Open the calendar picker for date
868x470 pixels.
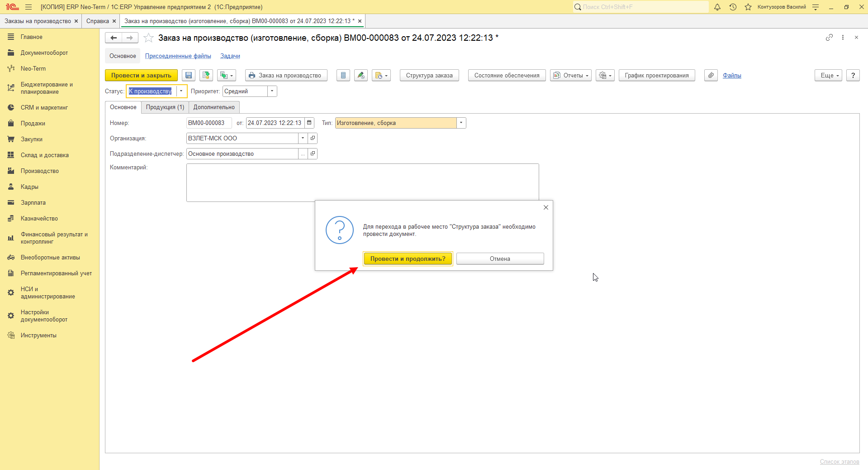[309, 123]
